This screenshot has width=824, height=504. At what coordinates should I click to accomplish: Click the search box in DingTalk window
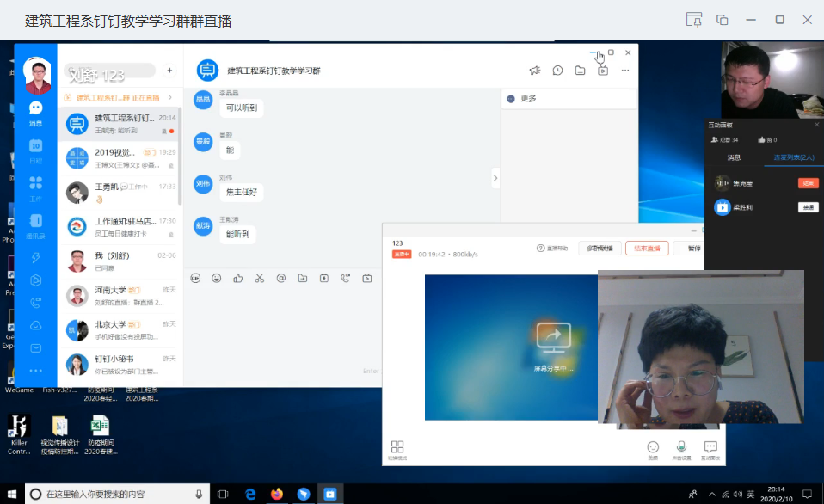click(110, 71)
